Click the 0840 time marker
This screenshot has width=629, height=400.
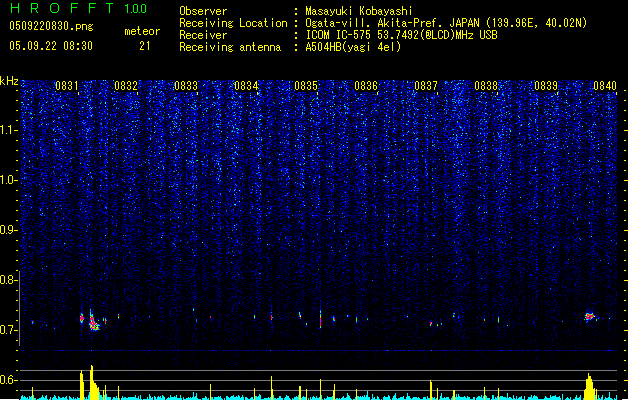pos(605,86)
